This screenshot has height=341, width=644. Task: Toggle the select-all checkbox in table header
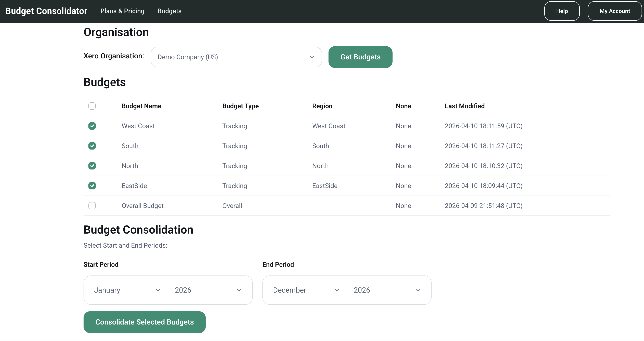pos(92,106)
